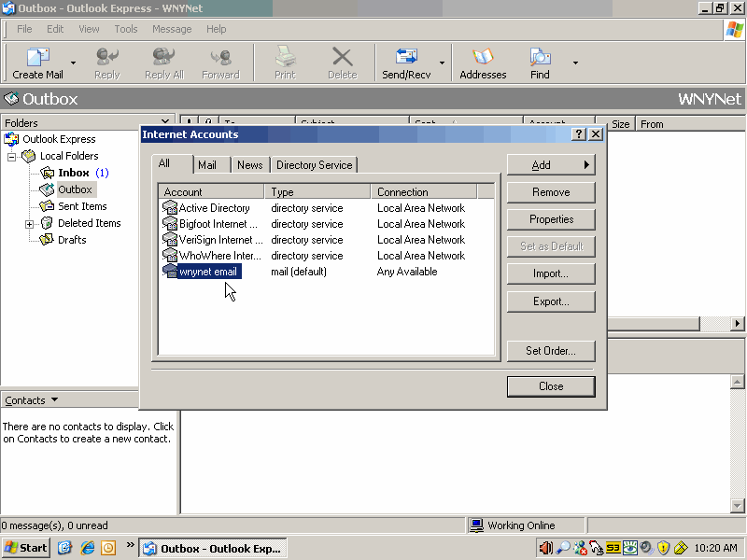Image resolution: width=747 pixels, height=560 pixels.
Task: Launch Internet Explorer from Quick Launch
Action: click(87, 548)
